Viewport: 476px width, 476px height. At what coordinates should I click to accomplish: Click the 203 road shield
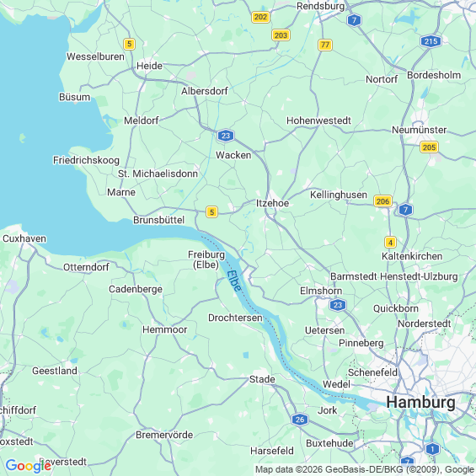click(281, 35)
